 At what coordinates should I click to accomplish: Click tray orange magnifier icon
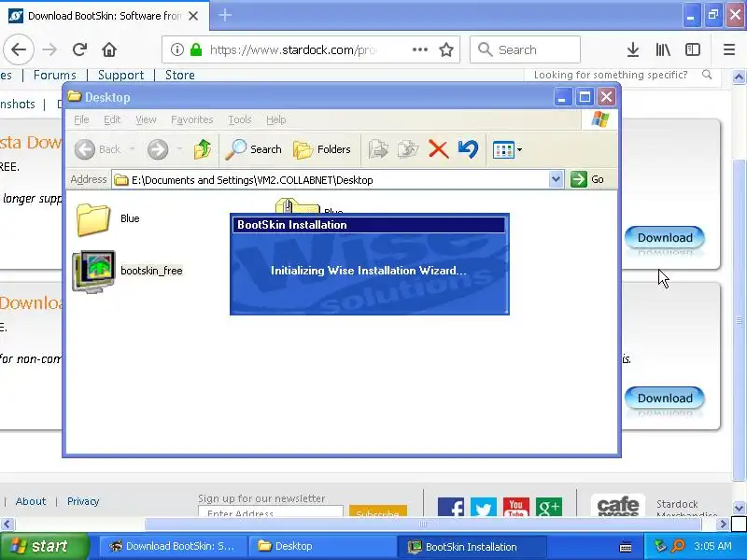click(678, 546)
